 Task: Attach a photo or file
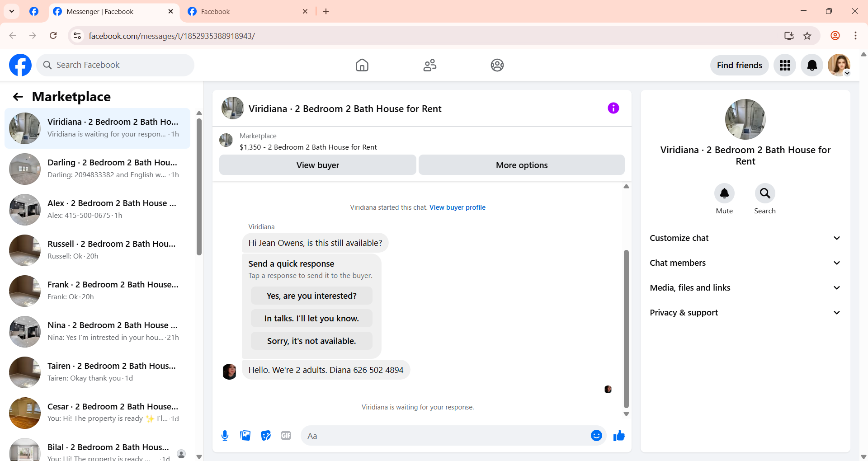[x=245, y=436]
